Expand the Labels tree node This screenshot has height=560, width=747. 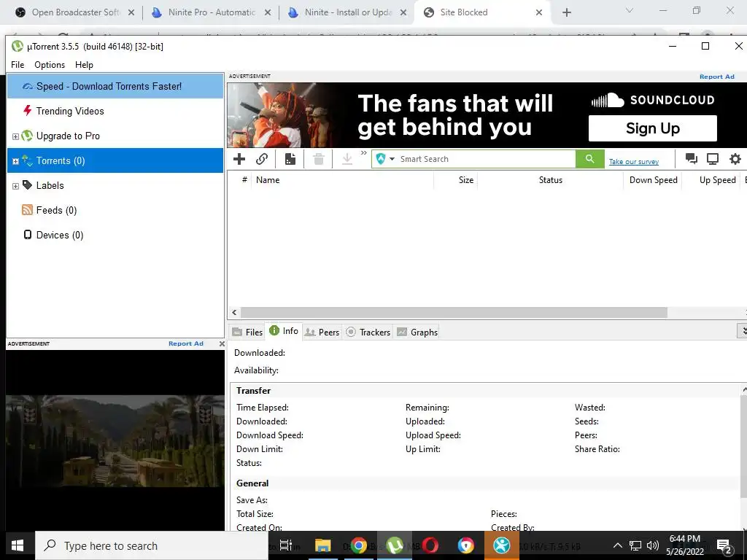[15, 186]
